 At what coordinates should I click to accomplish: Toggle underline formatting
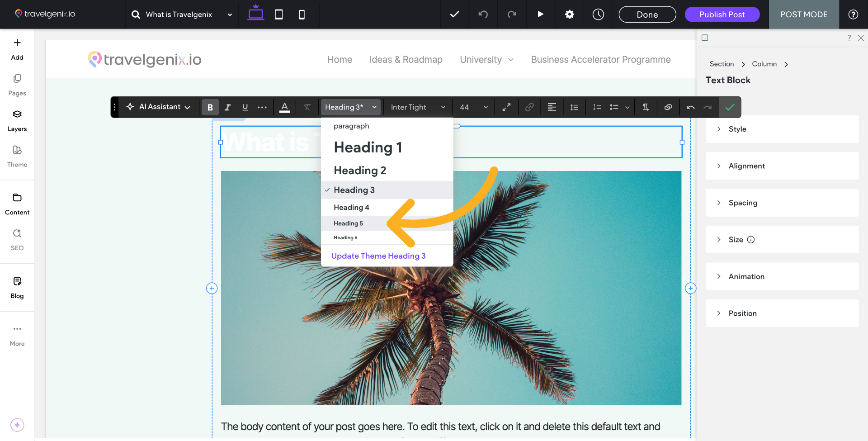coord(245,107)
